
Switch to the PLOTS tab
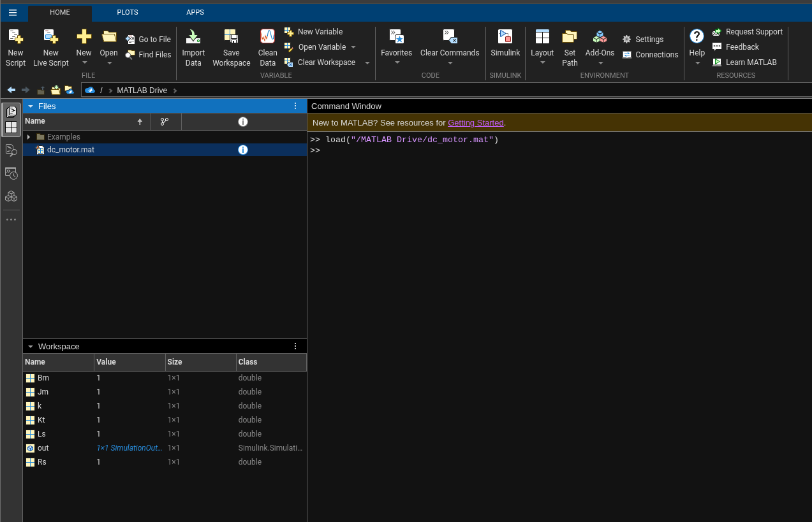128,12
